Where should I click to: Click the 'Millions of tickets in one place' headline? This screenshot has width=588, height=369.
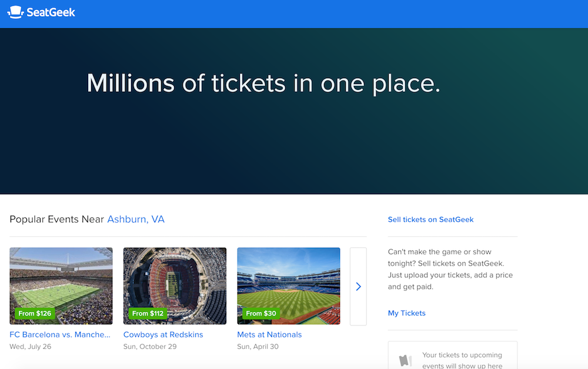(x=263, y=83)
